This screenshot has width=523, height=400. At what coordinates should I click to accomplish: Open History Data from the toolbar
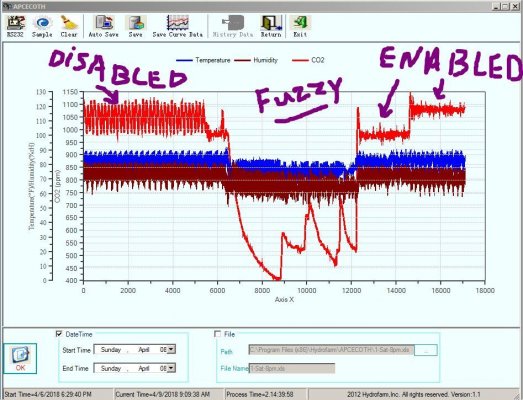(233, 26)
